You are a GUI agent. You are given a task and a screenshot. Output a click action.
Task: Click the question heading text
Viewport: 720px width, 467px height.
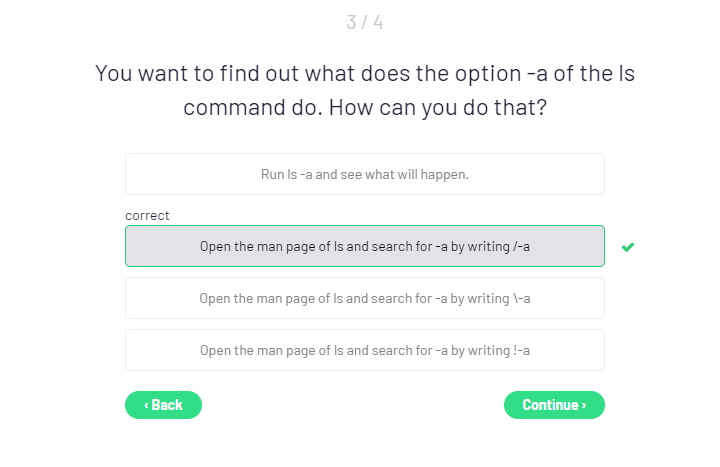click(x=364, y=90)
